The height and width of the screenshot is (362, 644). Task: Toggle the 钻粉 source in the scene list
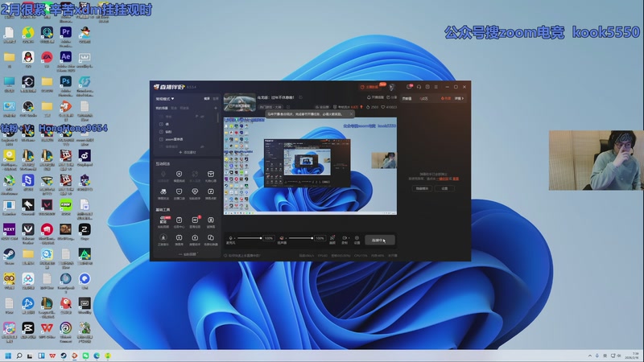[x=167, y=131]
